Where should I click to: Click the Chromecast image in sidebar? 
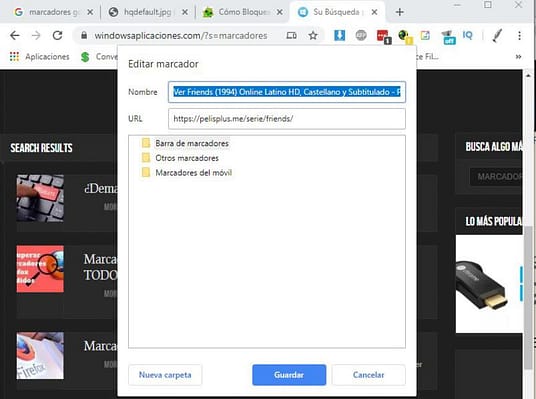tap(489, 284)
